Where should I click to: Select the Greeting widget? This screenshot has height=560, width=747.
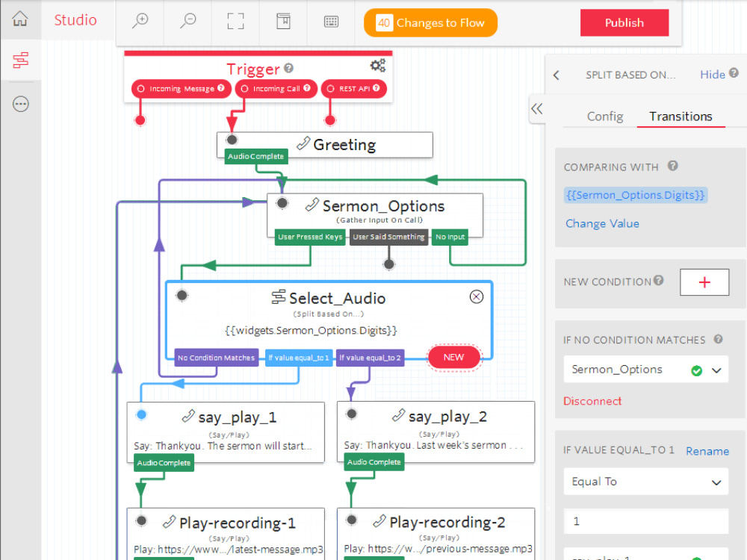[x=325, y=145]
